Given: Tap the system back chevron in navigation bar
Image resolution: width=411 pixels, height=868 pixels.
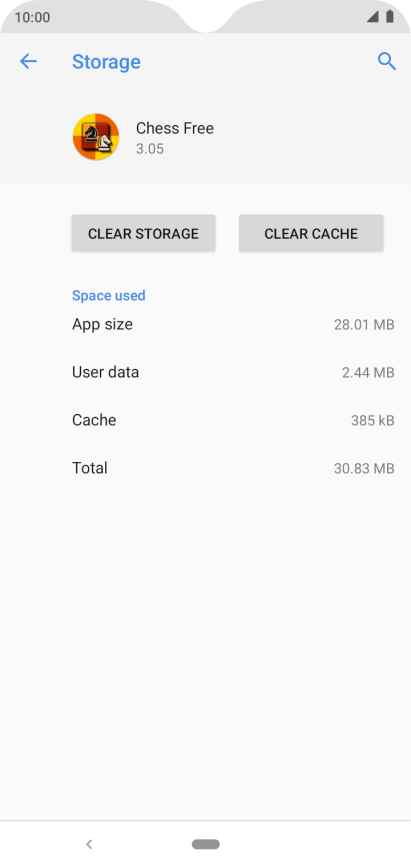Looking at the screenshot, I should 89,844.
